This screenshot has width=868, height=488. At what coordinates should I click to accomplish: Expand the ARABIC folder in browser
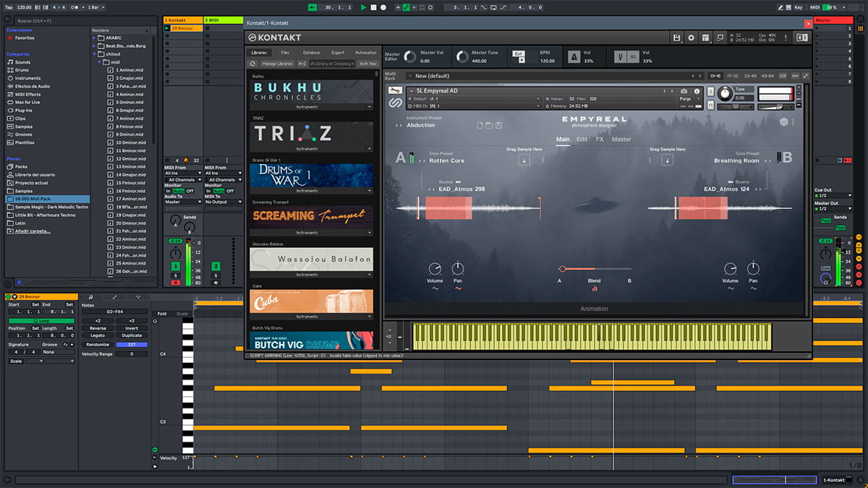[95, 38]
